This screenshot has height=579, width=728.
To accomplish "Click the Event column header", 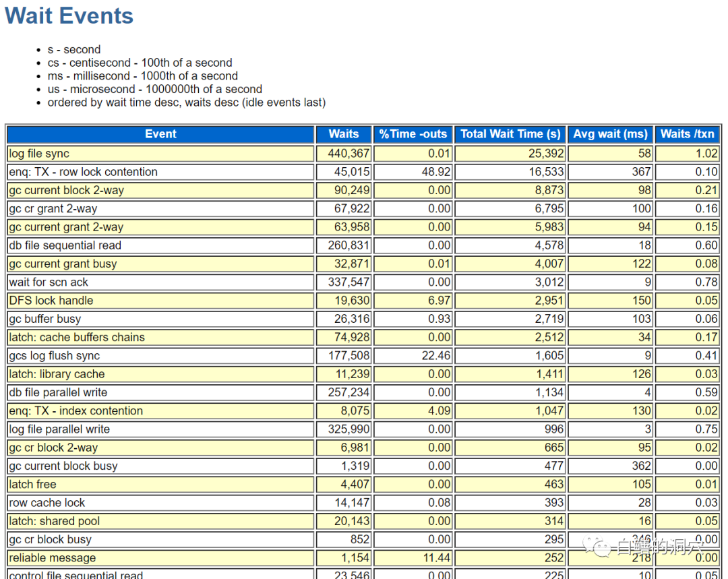I will (160, 134).
